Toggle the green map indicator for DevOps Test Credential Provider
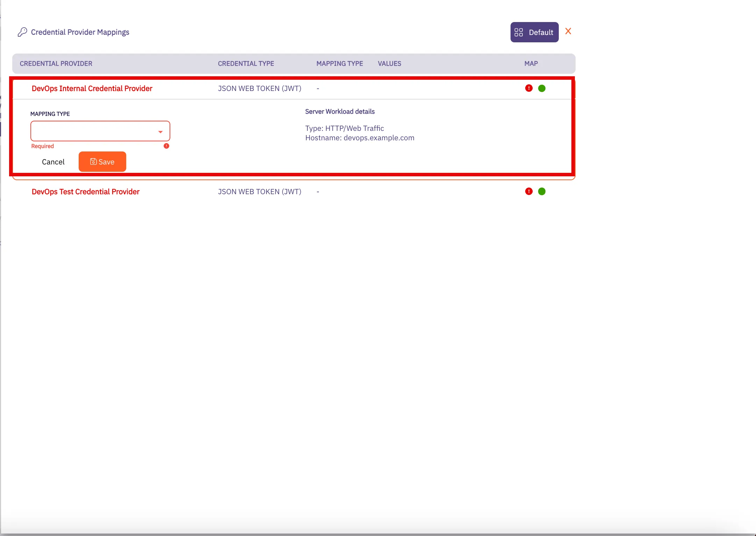 click(x=542, y=191)
